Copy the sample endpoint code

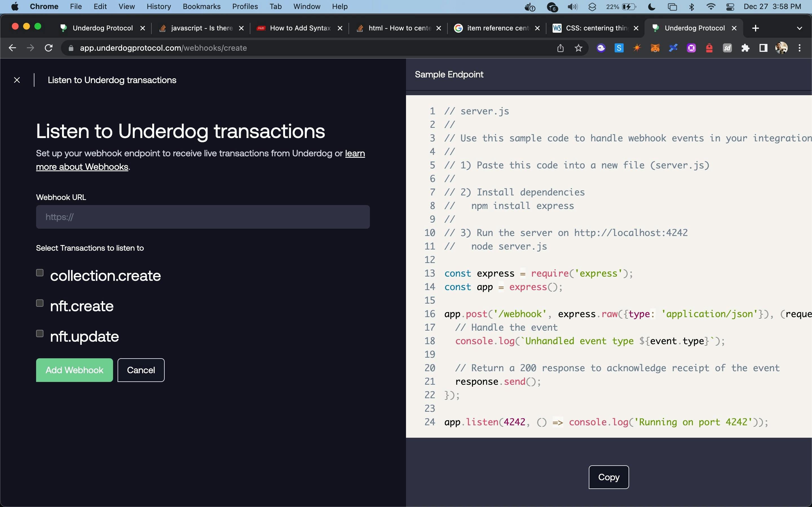[x=608, y=477]
